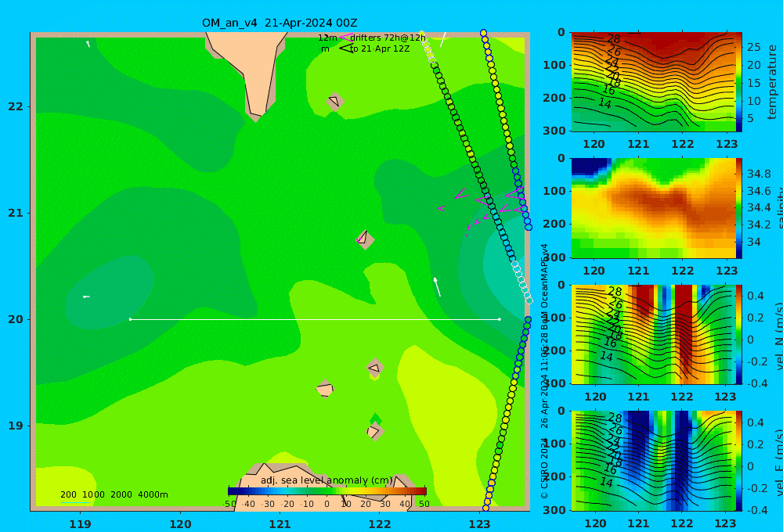This screenshot has width=783, height=532.
Task: Click the salinity color scale bar
Action: pos(739,208)
